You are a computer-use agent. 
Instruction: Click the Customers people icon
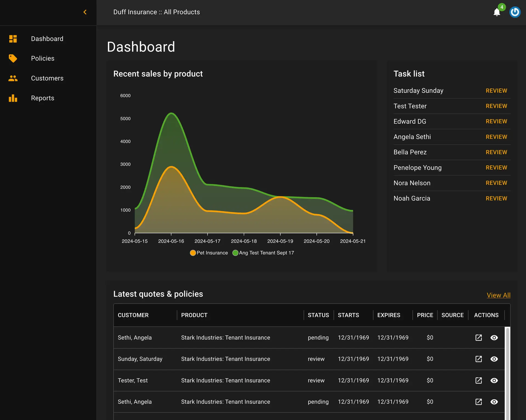[x=13, y=78]
